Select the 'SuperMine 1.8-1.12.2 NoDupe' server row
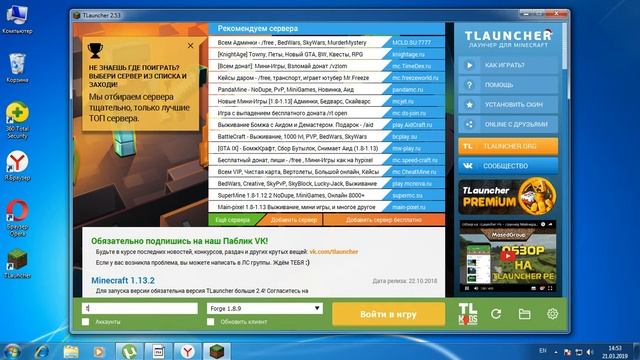The width and height of the screenshot is (640, 360). pyautogui.click(x=327, y=196)
